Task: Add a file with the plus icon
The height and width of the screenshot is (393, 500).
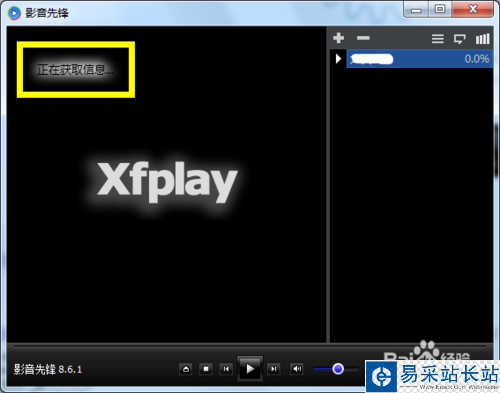Action: tap(338, 38)
